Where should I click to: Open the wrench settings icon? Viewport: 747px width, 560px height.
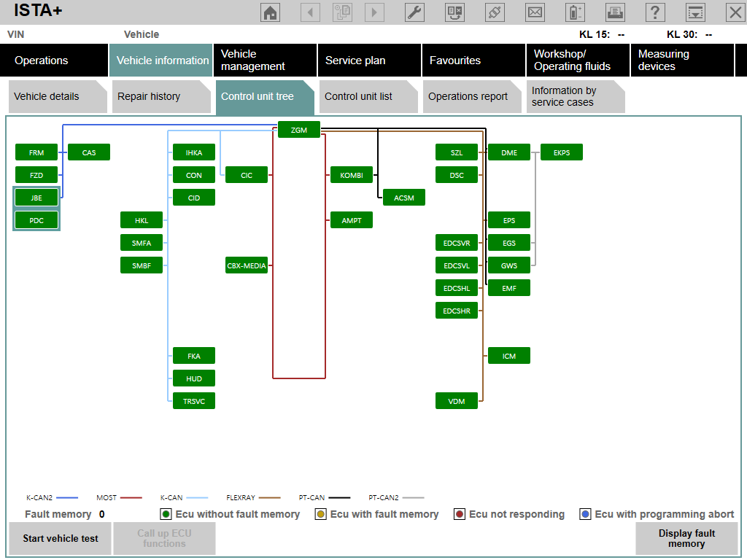(x=414, y=12)
